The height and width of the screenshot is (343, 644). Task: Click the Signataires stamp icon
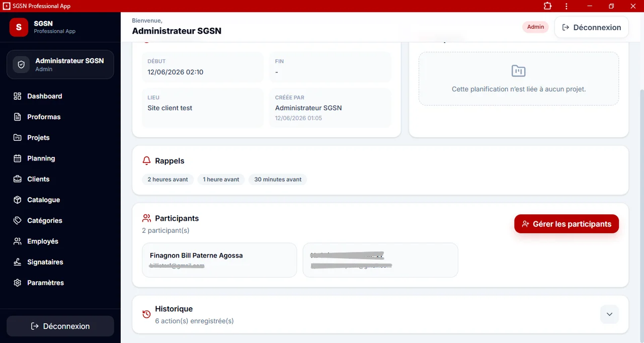(18, 262)
